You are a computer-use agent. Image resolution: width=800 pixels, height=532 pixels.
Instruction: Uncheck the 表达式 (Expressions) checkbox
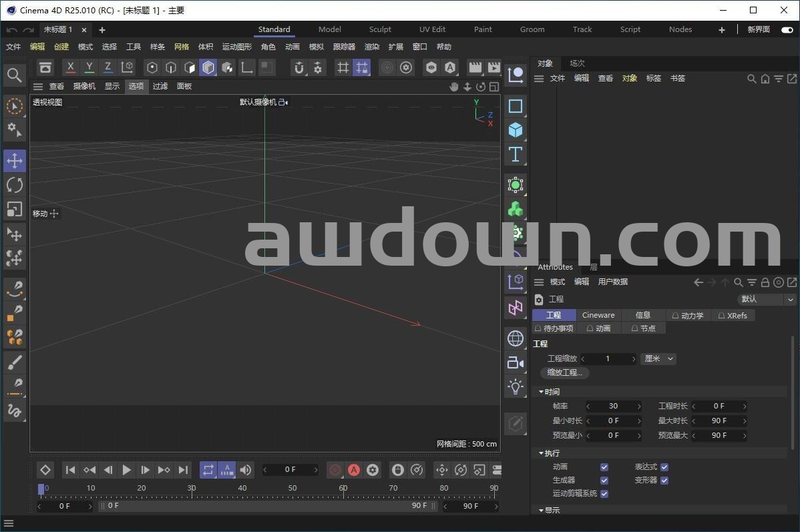(x=664, y=467)
